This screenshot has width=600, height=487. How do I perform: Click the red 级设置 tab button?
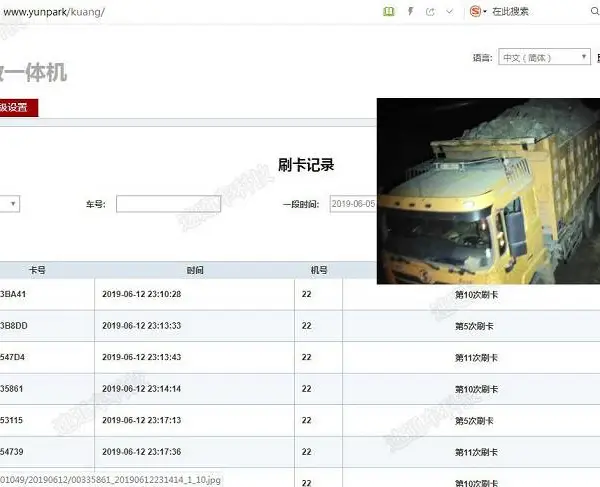18,107
